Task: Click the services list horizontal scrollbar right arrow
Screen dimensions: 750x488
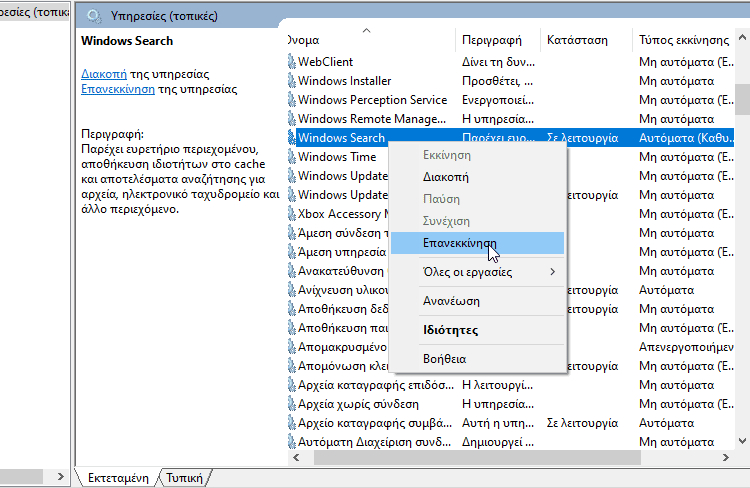Action: 726,458
